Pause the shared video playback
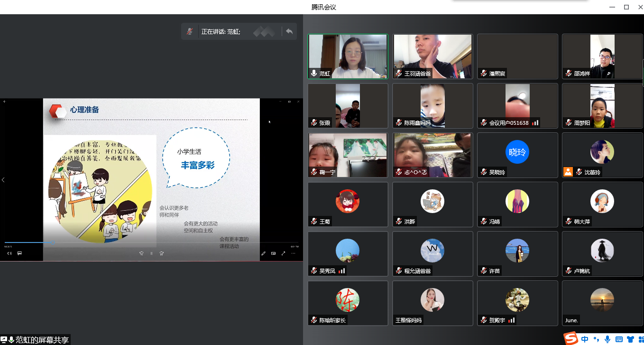Image resolution: width=644 pixels, height=345 pixels. [x=151, y=253]
